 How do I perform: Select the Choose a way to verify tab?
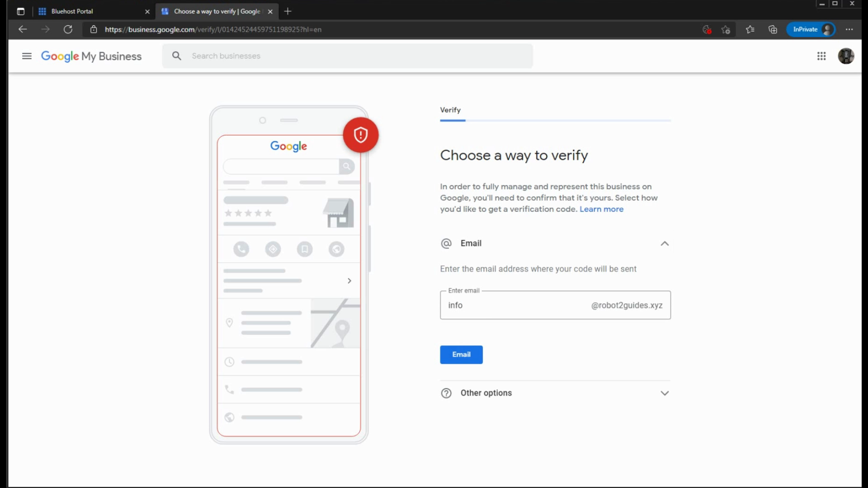tap(216, 11)
